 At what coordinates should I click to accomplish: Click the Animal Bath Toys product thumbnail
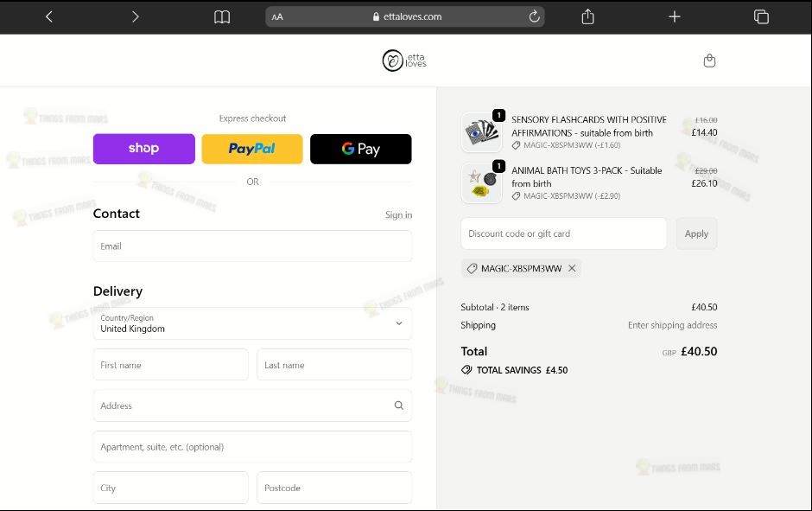point(482,183)
